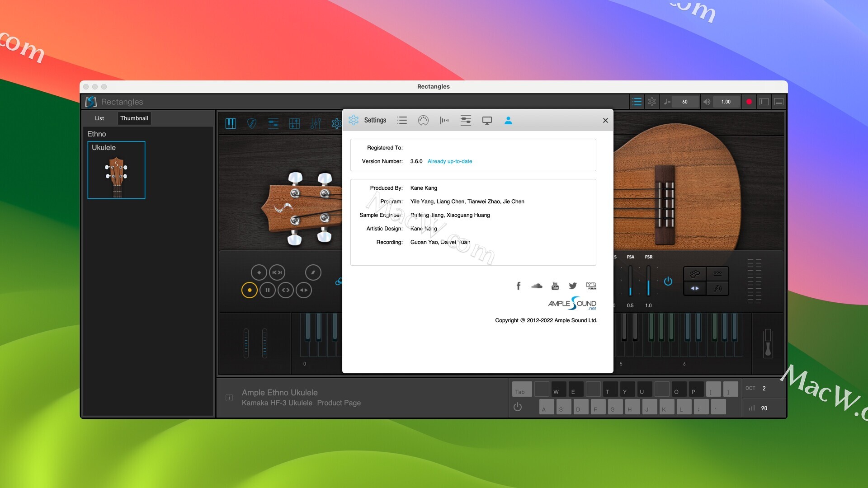Click the left pitch wheel slider
This screenshot has width=868, height=488.
pos(246,343)
